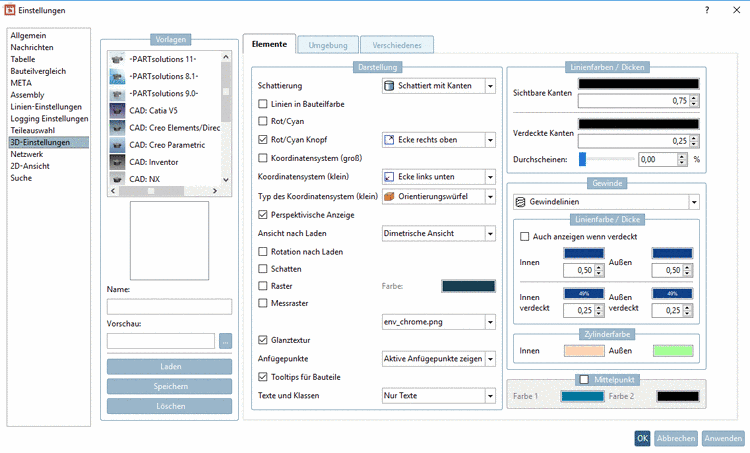Select the Elemente tab
This screenshot has height=453, width=750.
tap(269, 44)
